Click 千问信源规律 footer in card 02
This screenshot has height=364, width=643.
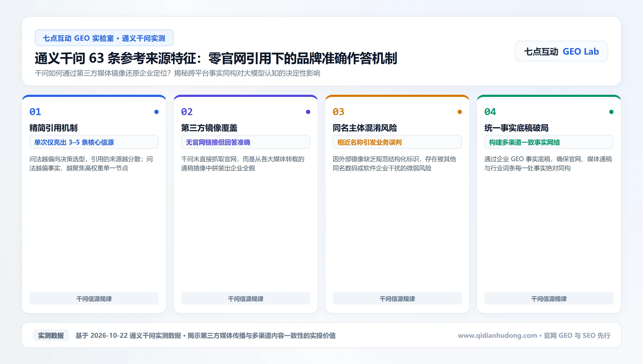click(246, 298)
